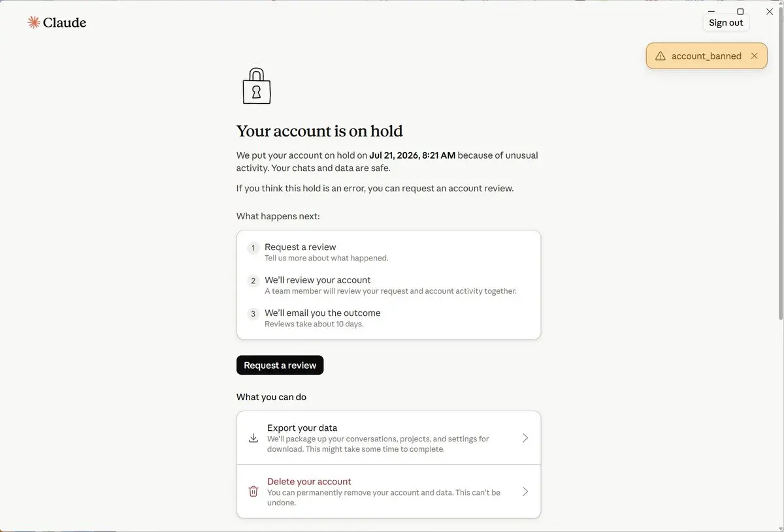Image resolution: width=784 pixels, height=532 pixels.
Task: Expand the Export your data chevron
Action: click(525, 438)
